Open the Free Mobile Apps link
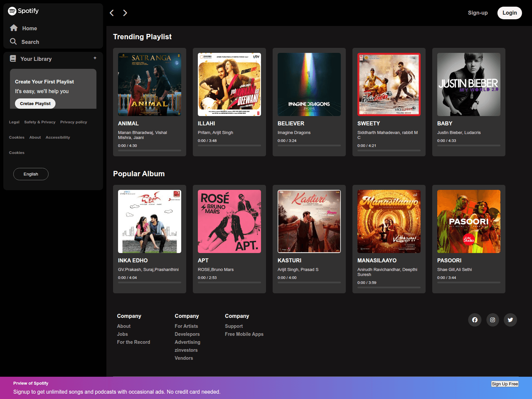Viewport: 532px width, 399px height. (x=244, y=334)
